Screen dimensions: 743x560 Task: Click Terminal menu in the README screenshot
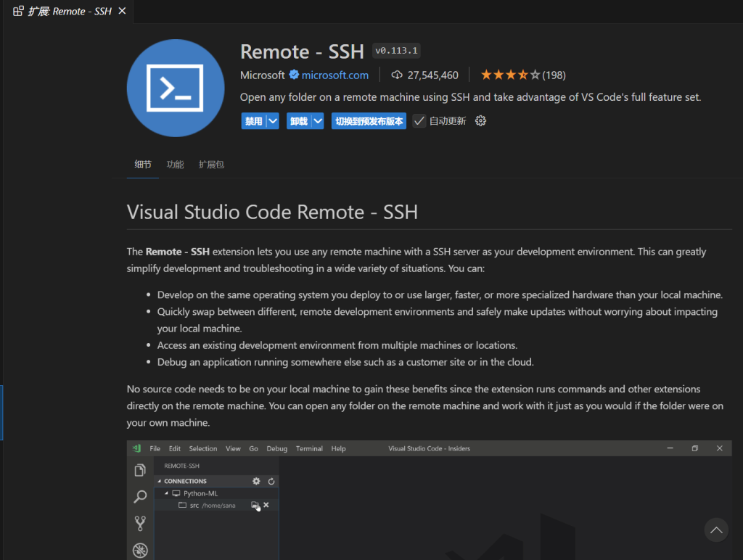[309, 449]
